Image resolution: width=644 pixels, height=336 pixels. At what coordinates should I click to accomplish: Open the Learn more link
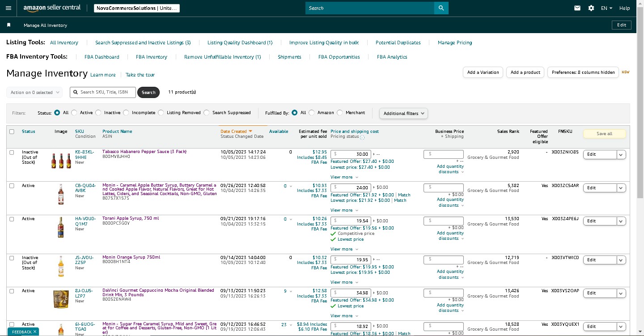click(103, 75)
